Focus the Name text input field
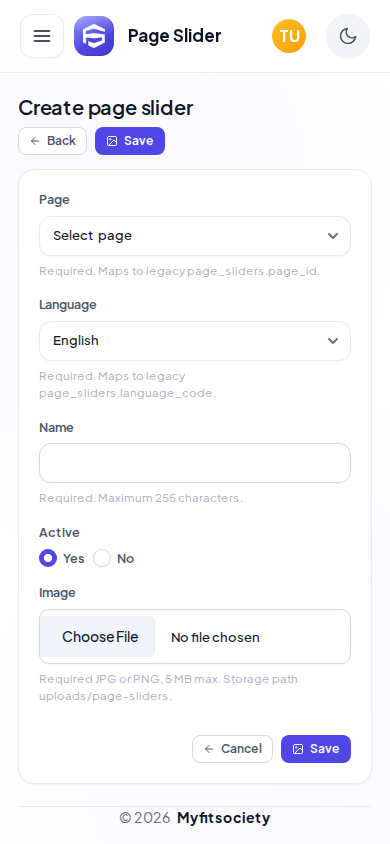 195,463
